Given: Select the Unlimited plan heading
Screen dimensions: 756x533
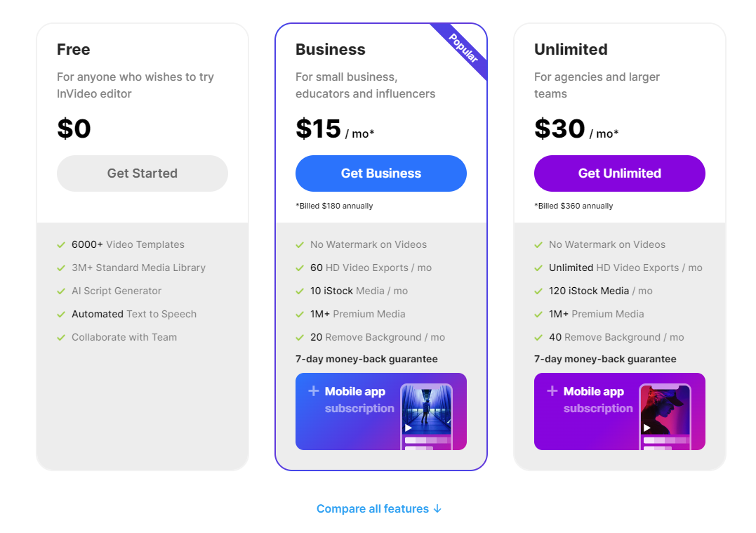Looking at the screenshot, I should (571, 49).
